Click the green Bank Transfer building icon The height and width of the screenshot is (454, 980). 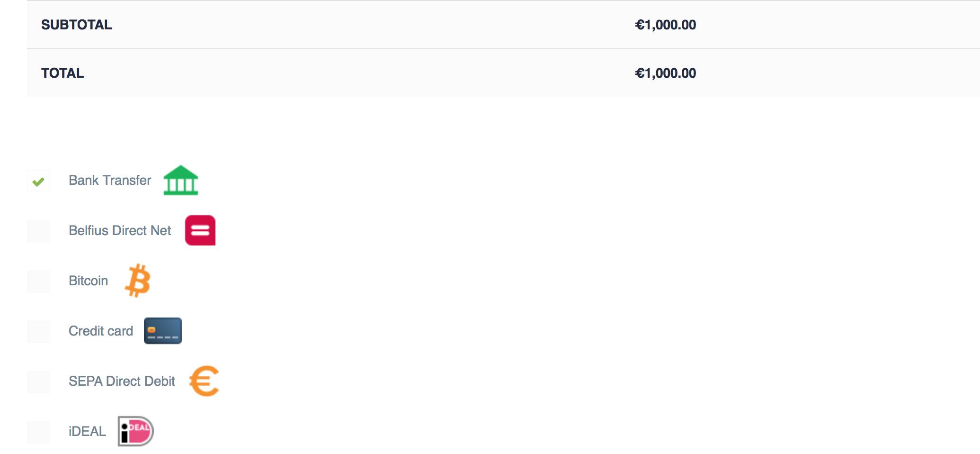tap(180, 181)
